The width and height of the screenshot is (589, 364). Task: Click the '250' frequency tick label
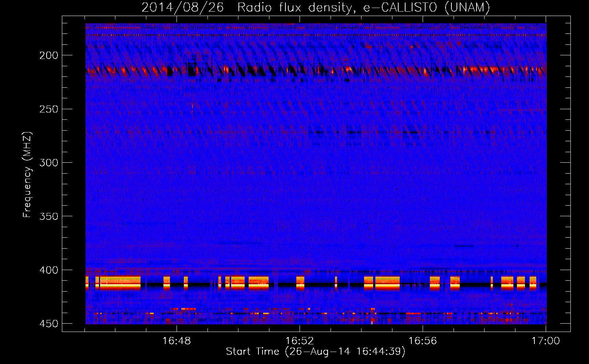pyautogui.click(x=49, y=109)
